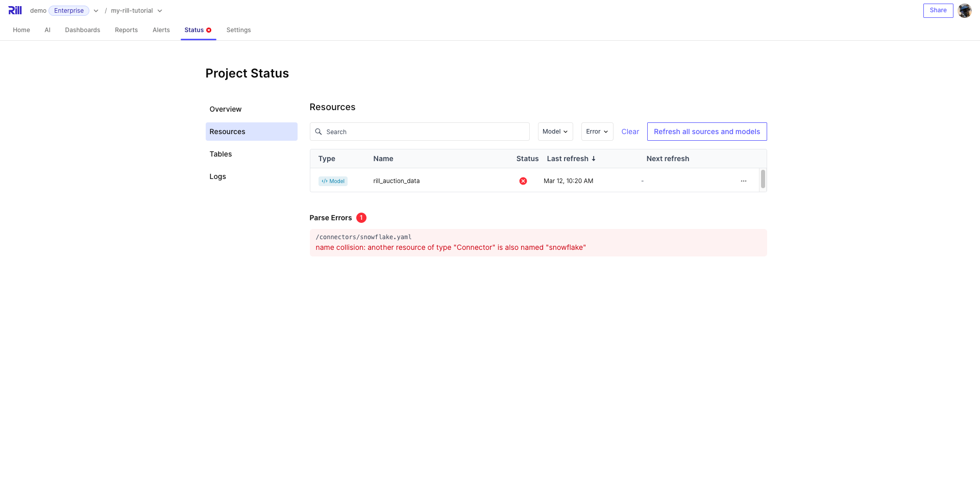Click the search magnifier icon
The width and height of the screenshot is (980, 489).
pyautogui.click(x=318, y=132)
